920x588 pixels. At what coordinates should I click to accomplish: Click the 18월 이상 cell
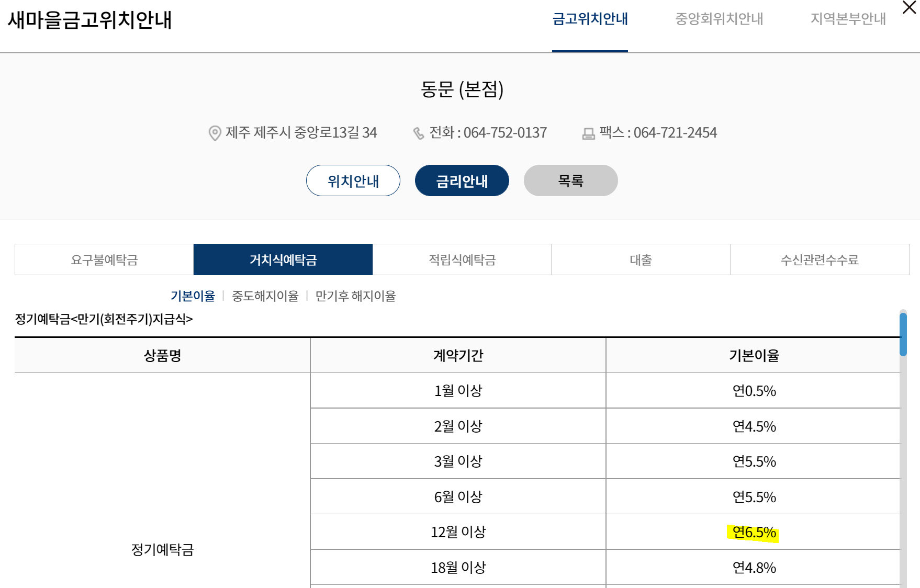(x=458, y=568)
